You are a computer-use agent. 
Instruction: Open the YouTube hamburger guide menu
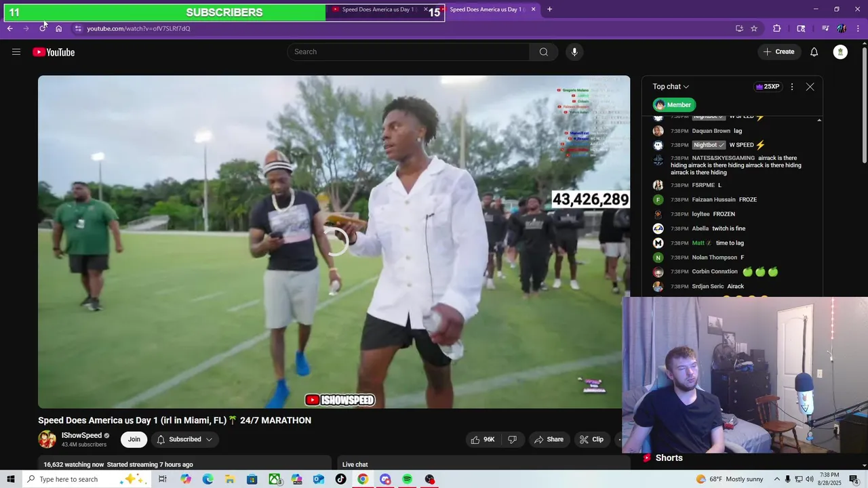(16, 52)
